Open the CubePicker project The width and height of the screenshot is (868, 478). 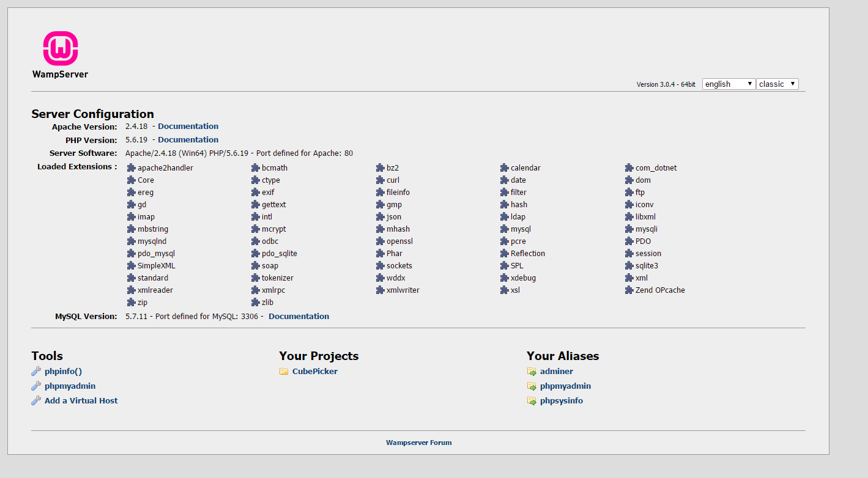coord(314,371)
